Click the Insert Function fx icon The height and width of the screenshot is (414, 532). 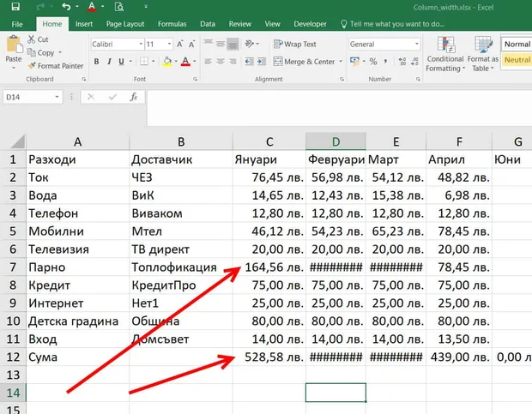tap(134, 97)
